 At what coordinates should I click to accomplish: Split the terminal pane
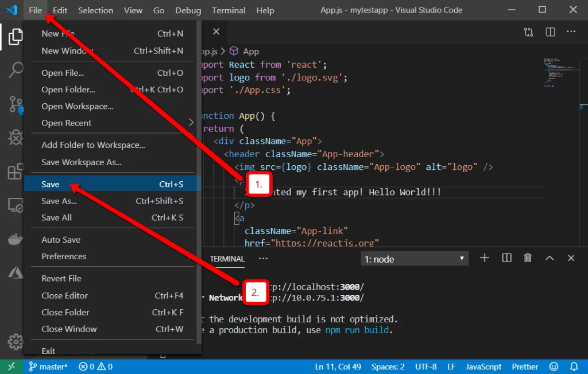(506, 258)
